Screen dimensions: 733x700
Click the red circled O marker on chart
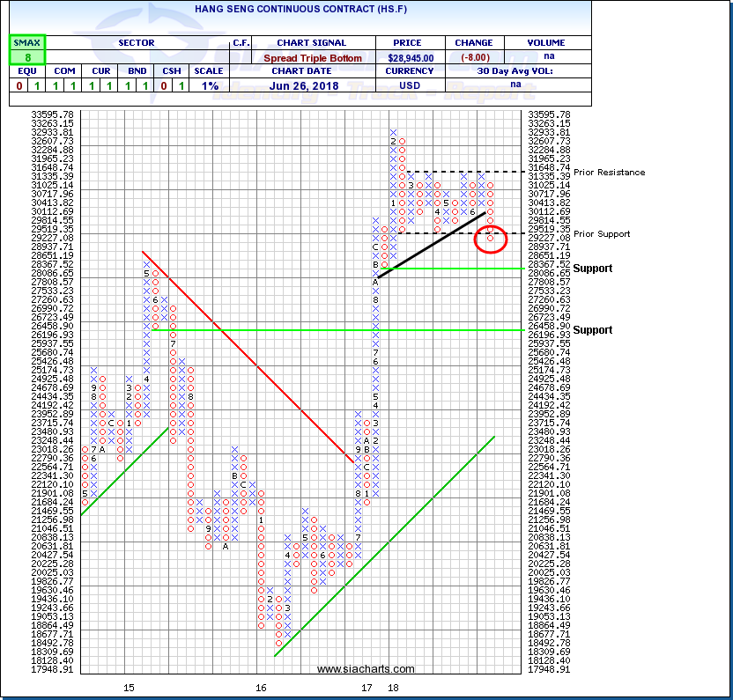coord(490,237)
